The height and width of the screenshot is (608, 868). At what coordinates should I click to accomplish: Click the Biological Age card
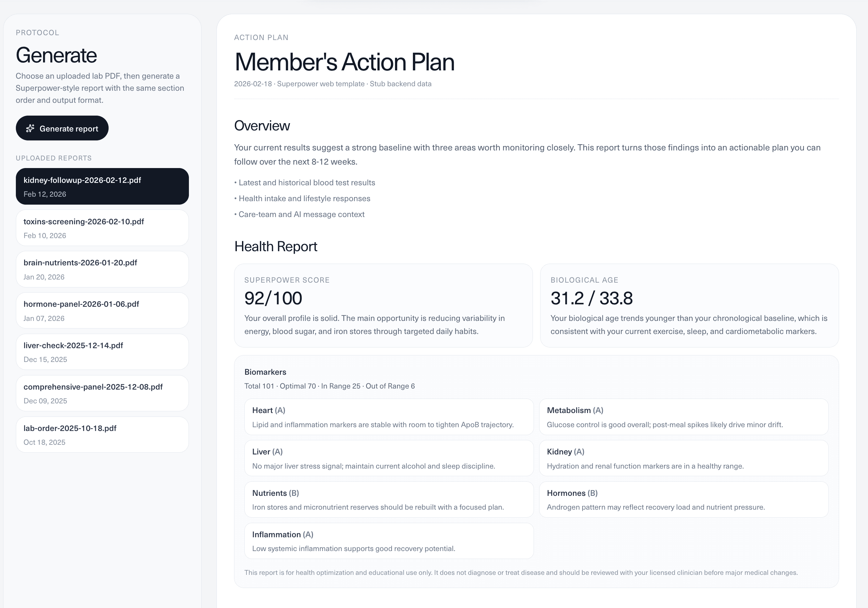[689, 305]
